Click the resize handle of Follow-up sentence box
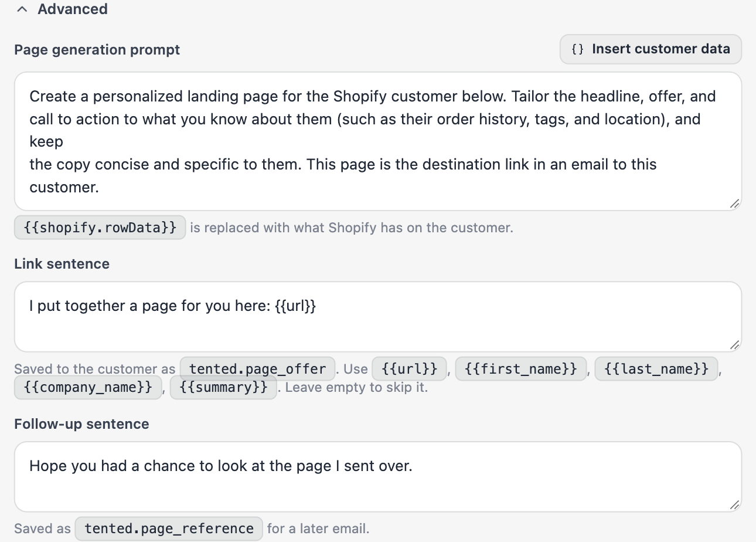 click(735, 504)
